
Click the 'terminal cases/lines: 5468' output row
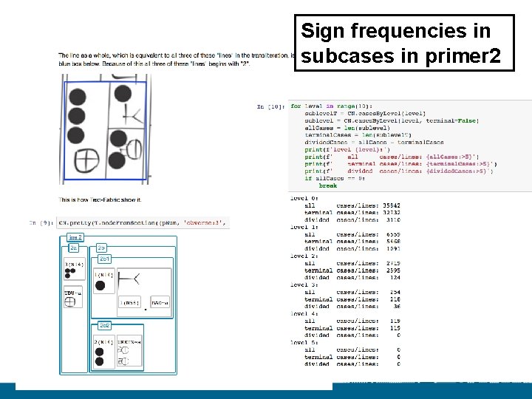click(352, 242)
